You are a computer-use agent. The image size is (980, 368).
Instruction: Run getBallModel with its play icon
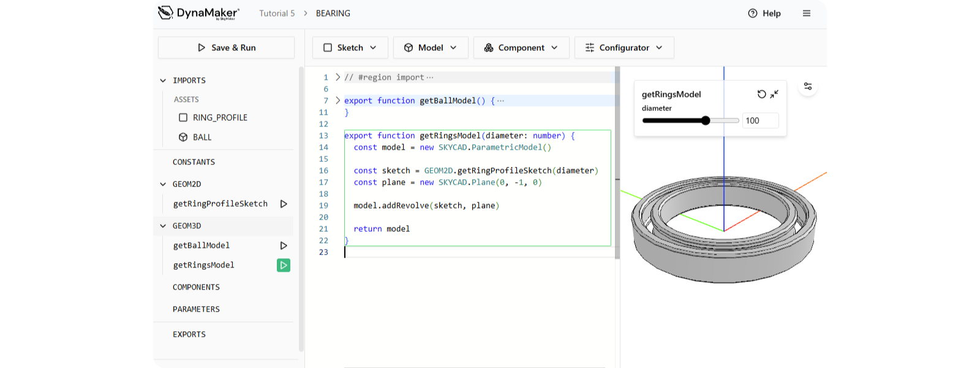pos(284,245)
